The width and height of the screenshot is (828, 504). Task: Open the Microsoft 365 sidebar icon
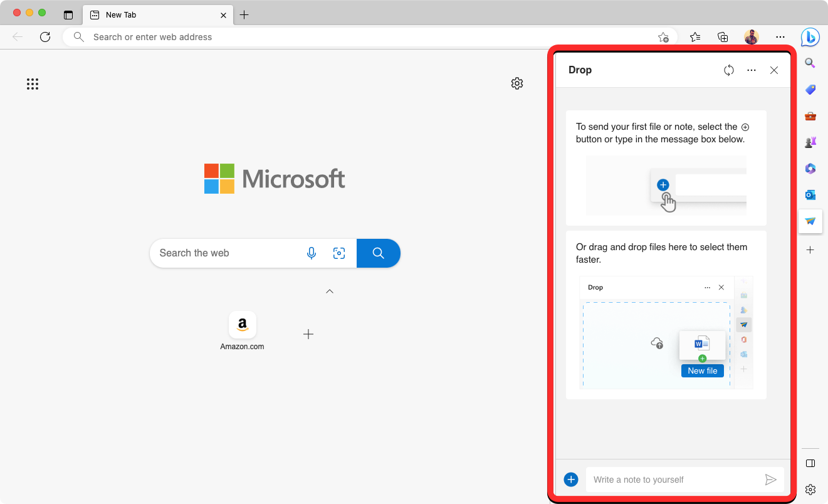coord(810,169)
